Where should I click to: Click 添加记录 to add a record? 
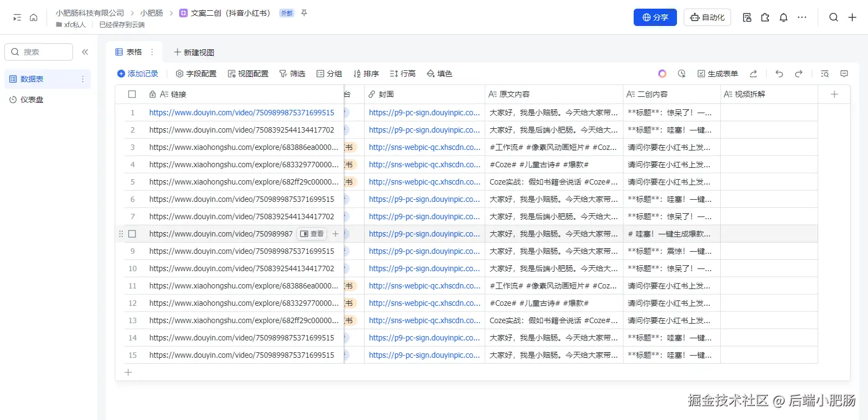point(138,74)
